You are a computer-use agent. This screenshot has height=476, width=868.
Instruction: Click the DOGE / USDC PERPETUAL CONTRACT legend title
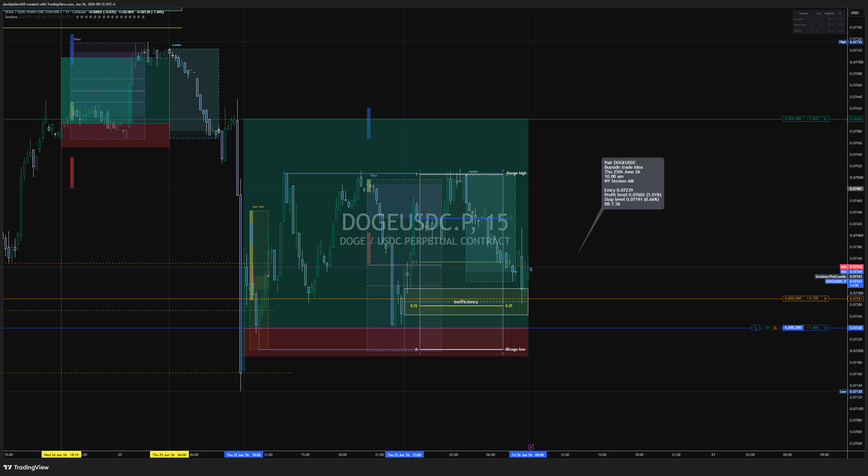pos(33,12)
